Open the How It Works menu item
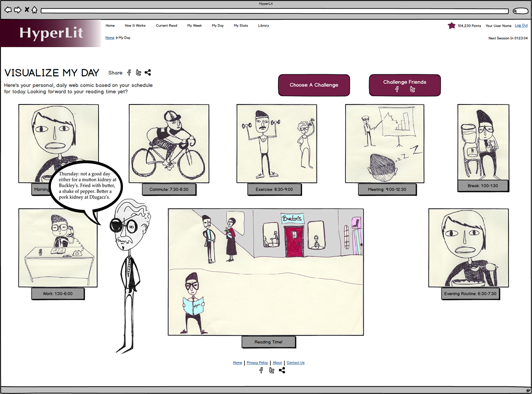Viewport: 532px width, 394px height. [x=135, y=26]
